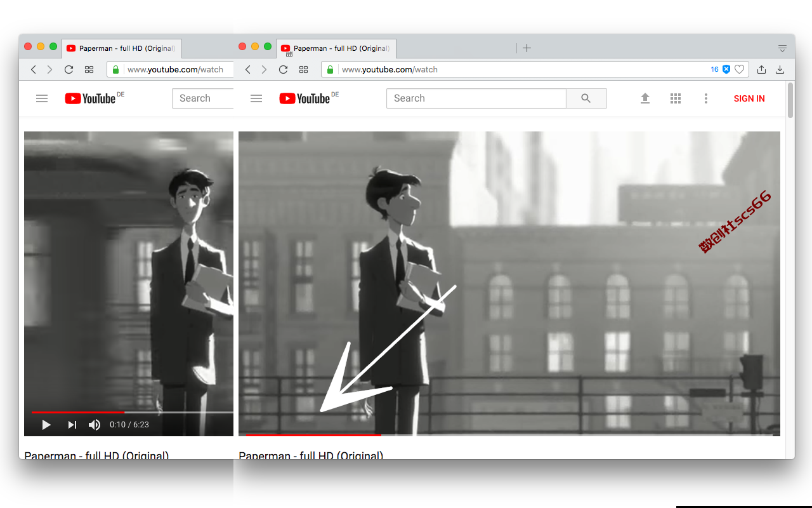
Task: Open the YouTube apps grid icon
Action: click(x=676, y=98)
